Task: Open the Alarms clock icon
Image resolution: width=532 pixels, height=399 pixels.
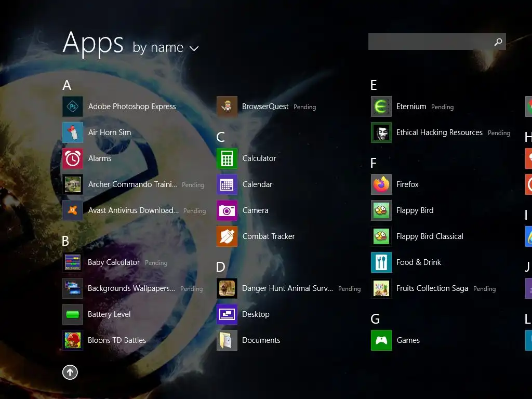Action: tap(73, 158)
